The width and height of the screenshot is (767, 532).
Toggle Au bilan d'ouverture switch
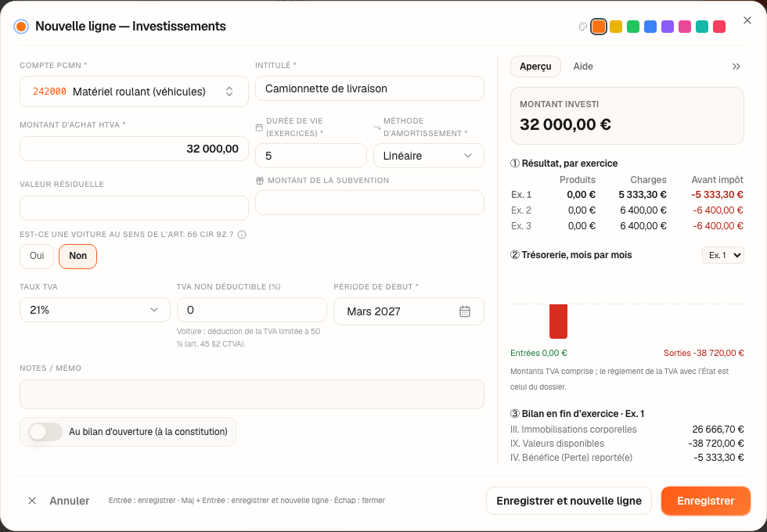tap(45, 432)
